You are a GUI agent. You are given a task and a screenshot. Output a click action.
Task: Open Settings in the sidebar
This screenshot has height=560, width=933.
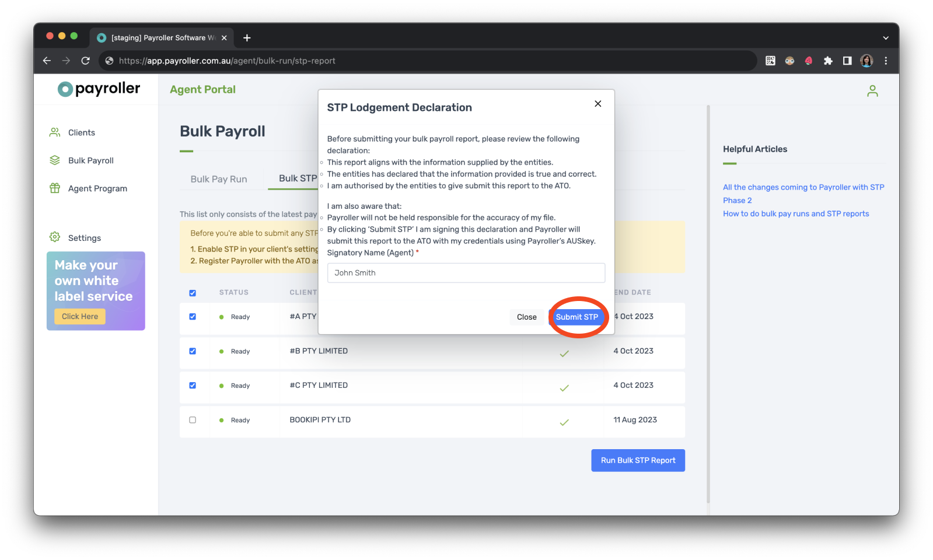point(84,238)
